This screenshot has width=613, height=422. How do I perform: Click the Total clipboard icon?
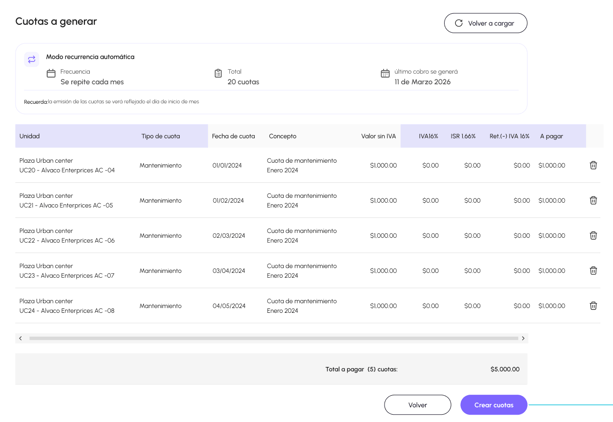[x=218, y=74]
